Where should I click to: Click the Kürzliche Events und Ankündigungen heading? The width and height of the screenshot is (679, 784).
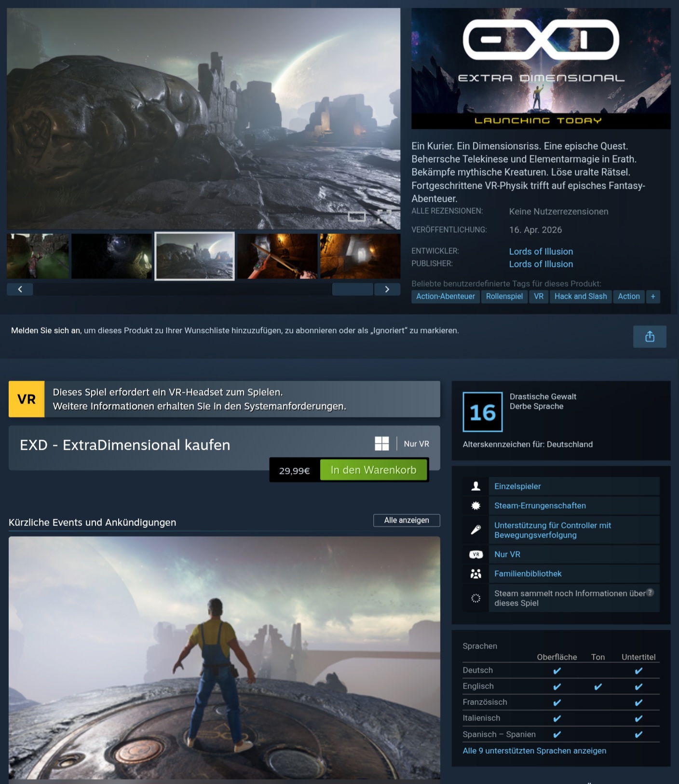click(x=93, y=523)
